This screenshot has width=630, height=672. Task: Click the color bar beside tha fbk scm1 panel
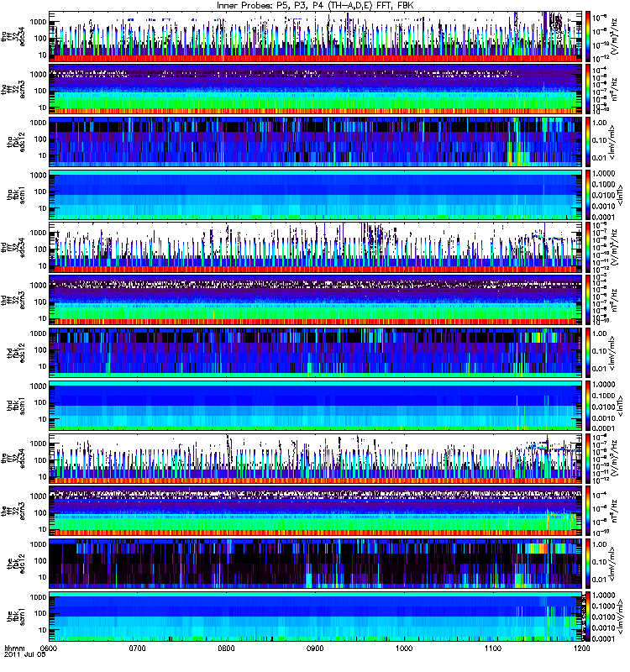(x=588, y=195)
